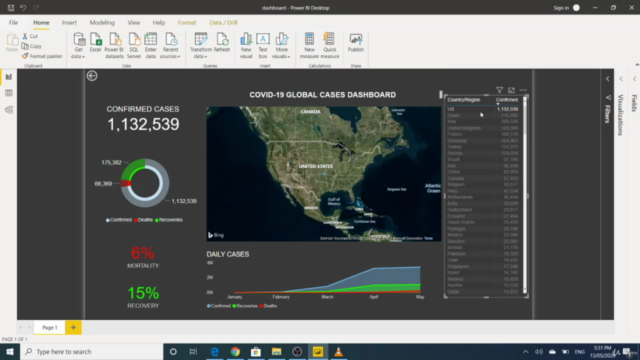Open table visual filter icon

click(499, 90)
